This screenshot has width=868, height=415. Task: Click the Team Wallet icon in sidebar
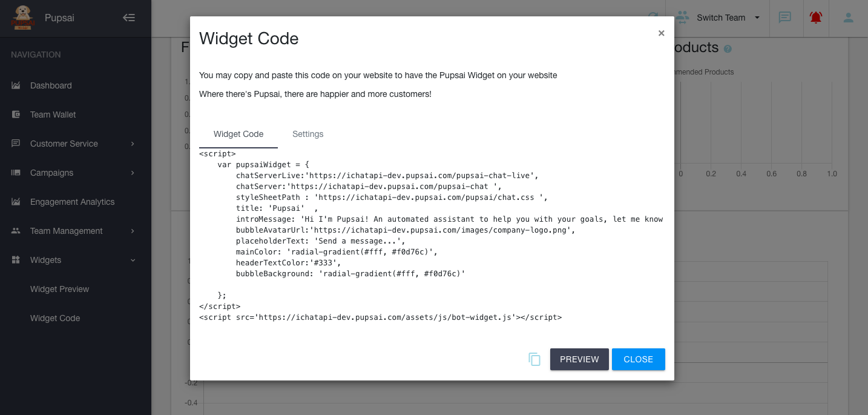(x=16, y=115)
